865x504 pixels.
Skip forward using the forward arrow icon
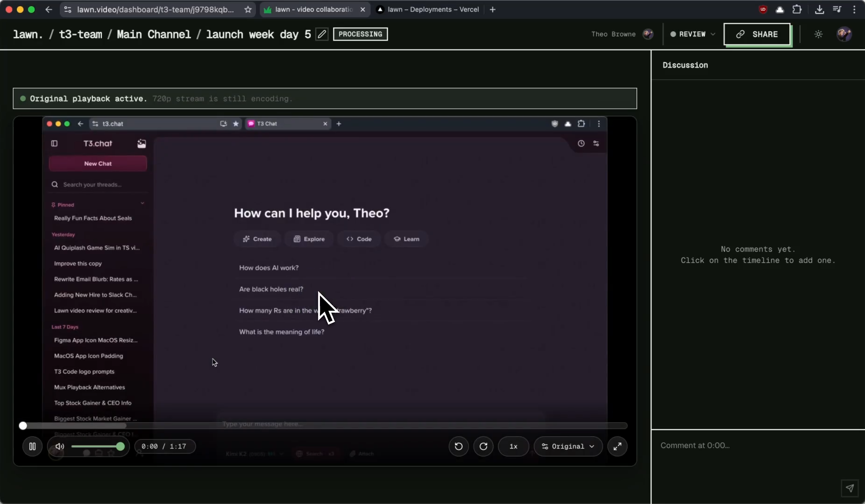pyautogui.click(x=484, y=446)
